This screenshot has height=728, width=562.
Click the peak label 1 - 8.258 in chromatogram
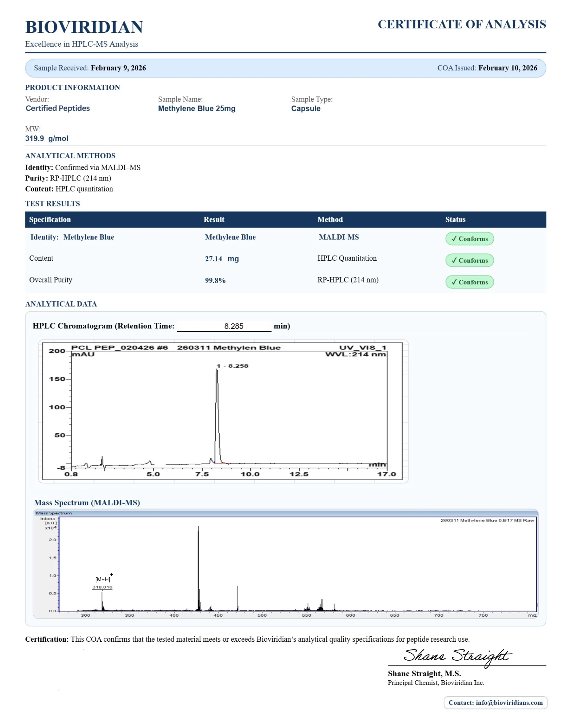(232, 366)
